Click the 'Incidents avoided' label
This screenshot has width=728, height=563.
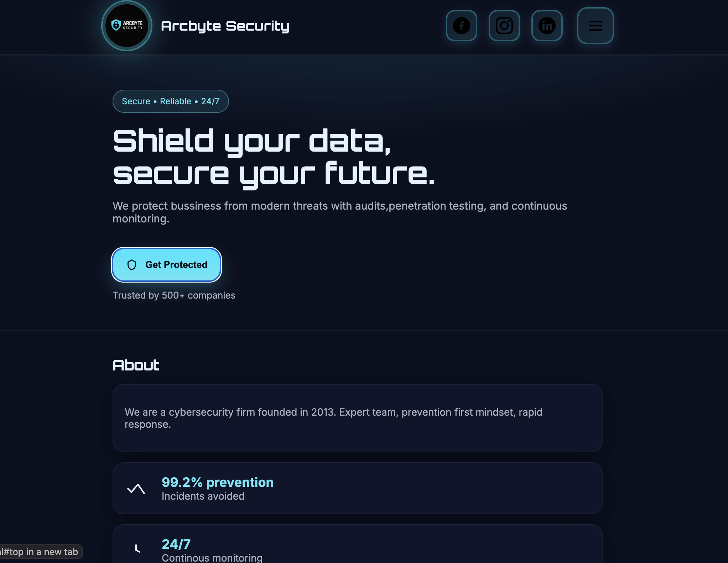tap(203, 496)
